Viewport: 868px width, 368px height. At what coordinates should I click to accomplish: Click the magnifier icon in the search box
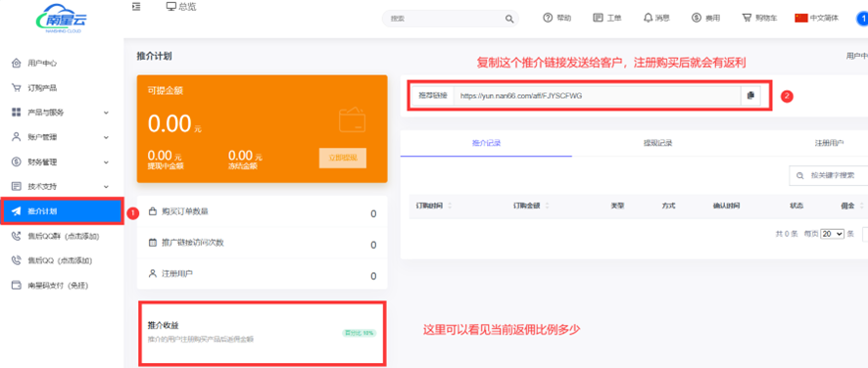[509, 19]
